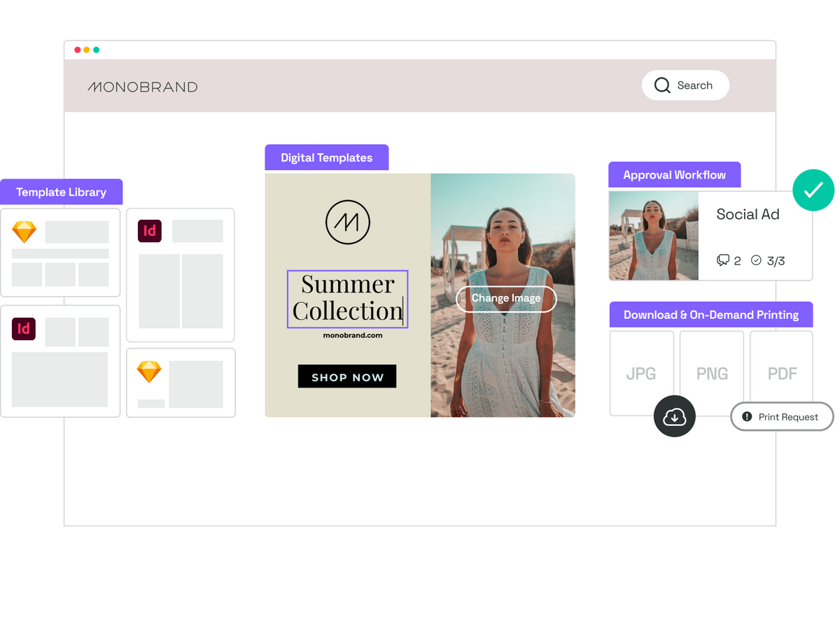
Task: Choose the PDF download format
Action: 782,374
